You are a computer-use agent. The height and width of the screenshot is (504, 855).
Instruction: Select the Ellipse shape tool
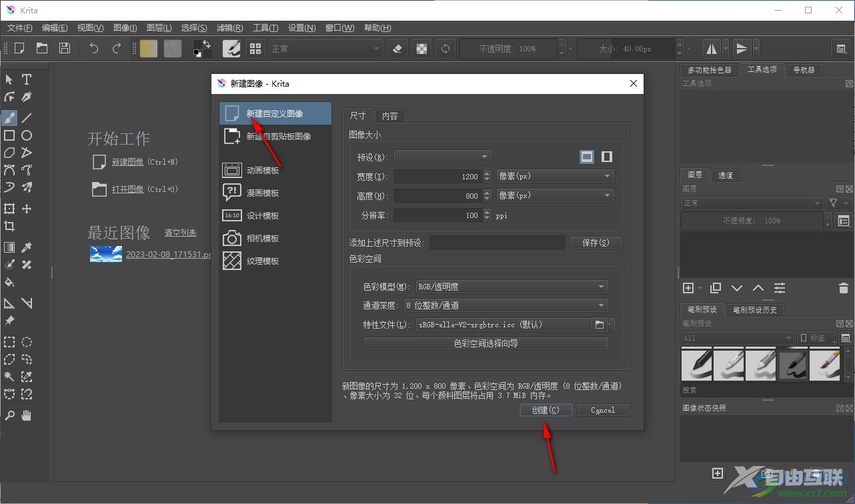pos(27,135)
